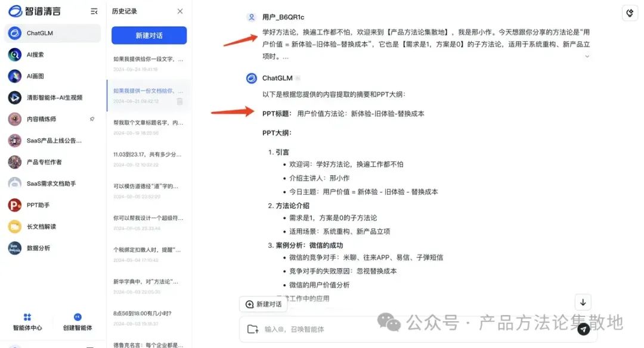Jump to bottom with down-arrow button

point(583,303)
